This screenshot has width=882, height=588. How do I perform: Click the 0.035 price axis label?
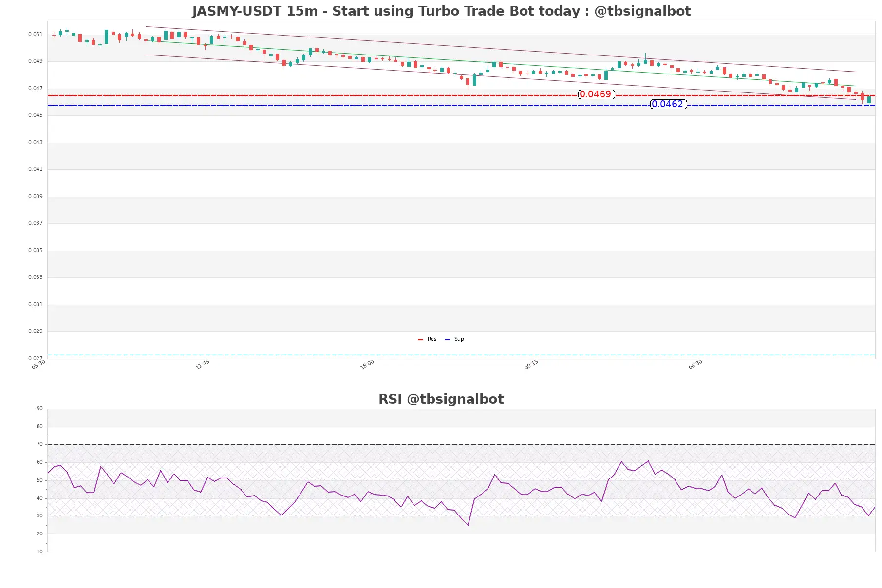[x=35, y=251]
